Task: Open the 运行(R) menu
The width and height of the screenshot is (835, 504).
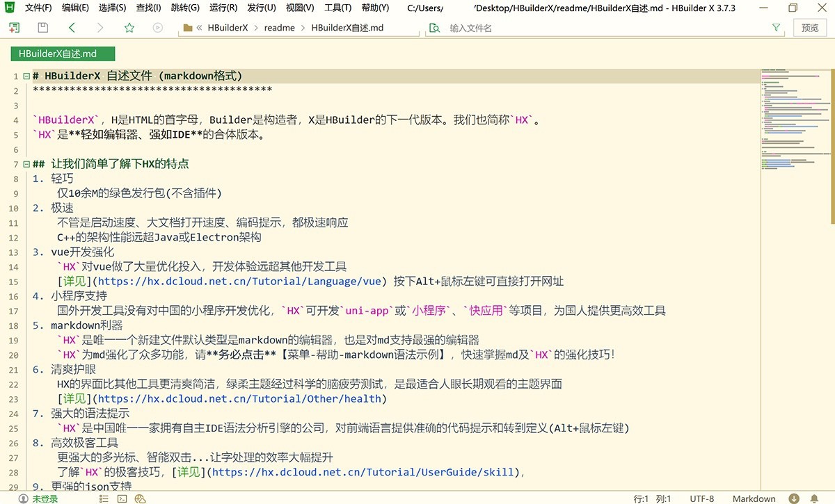Action: pos(223,8)
